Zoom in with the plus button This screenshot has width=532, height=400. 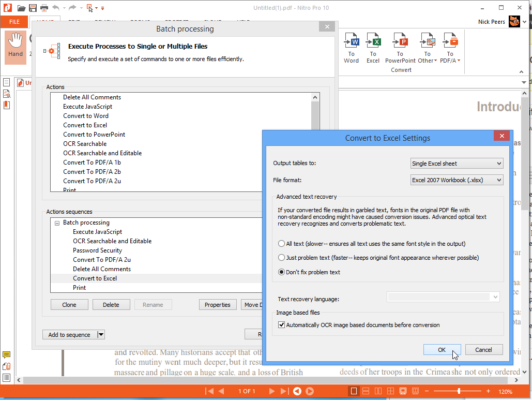(488, 391)
